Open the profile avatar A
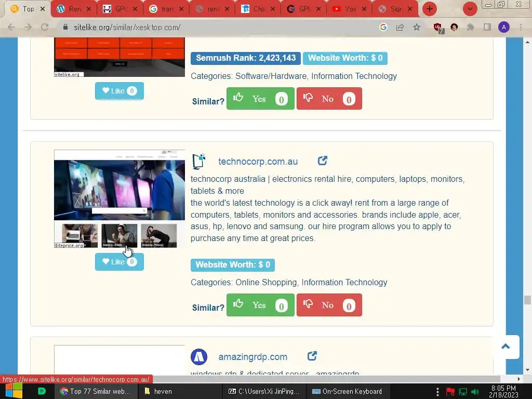 click(504, 27)
